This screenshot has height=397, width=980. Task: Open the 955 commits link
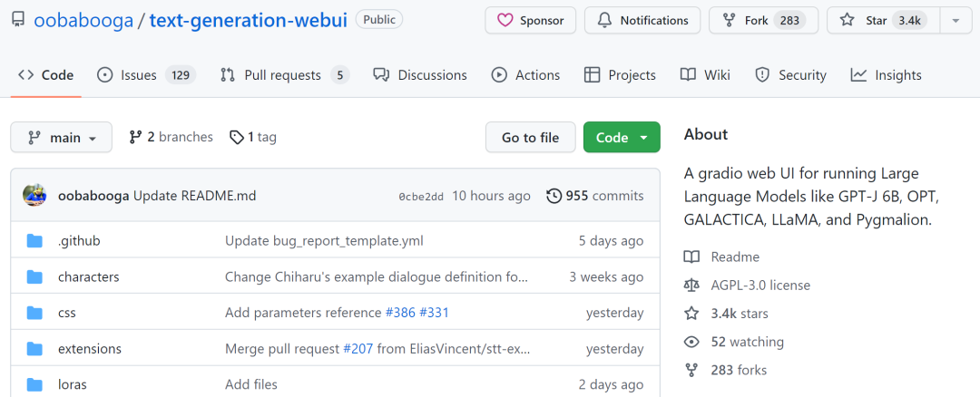point(595,196)
